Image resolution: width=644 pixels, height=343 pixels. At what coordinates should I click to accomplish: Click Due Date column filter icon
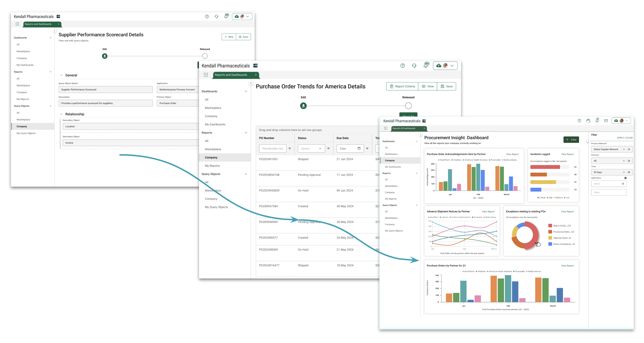click(x=367, y=148)
